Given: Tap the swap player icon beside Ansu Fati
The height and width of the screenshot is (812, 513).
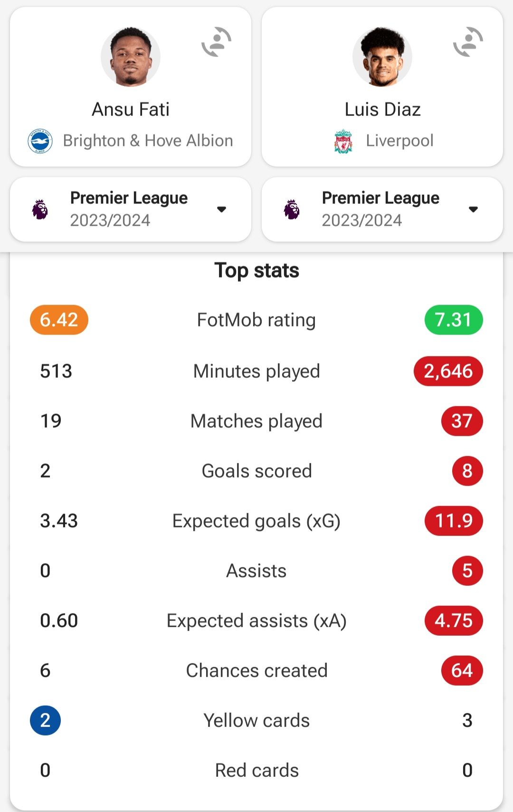Looking at the screenshot, I should tap(217, 42).
